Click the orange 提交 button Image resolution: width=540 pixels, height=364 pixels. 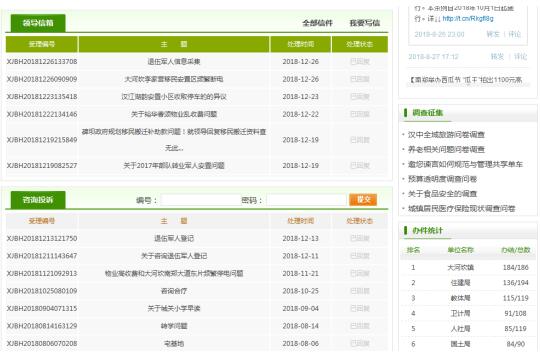click(x=363, y=200)
